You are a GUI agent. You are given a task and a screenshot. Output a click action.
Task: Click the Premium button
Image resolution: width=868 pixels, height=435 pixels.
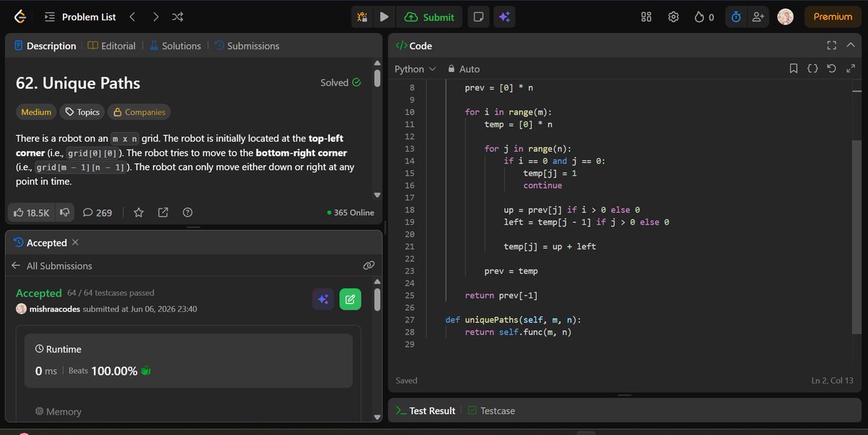[x=833, y=17]
